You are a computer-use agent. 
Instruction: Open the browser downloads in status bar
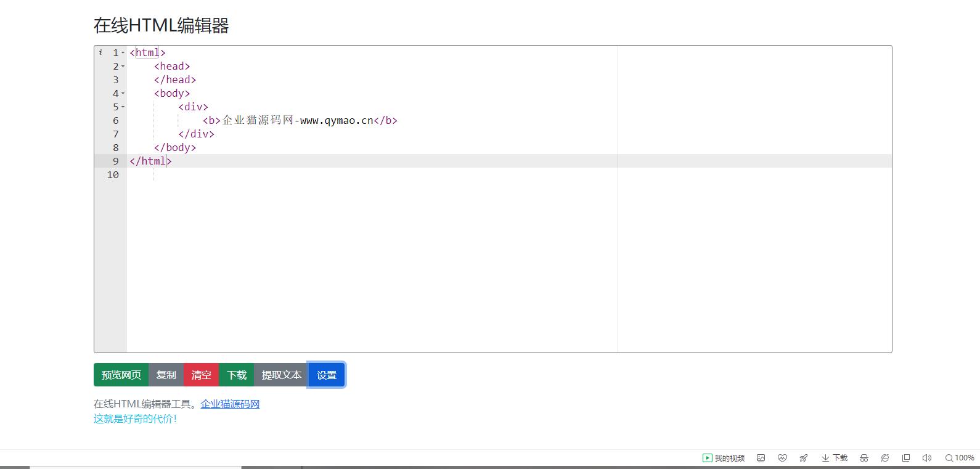tap(835, 458)
